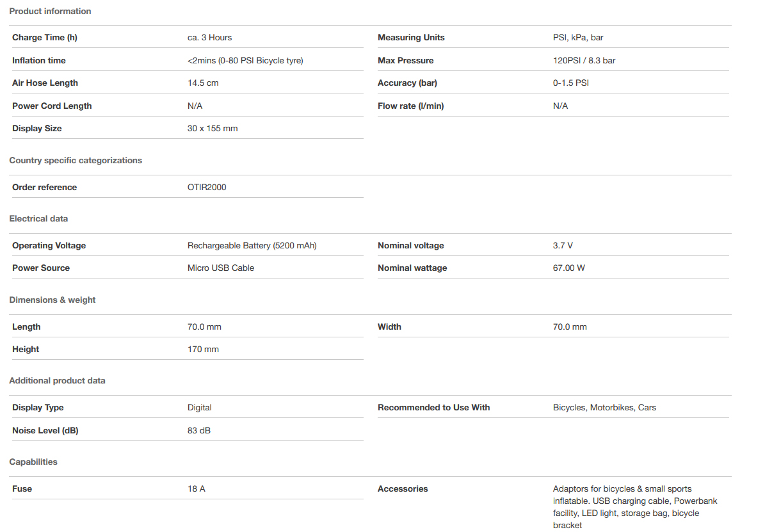Click the Accessories description text
The image size is (765, 532).
[x=634, y=506]
